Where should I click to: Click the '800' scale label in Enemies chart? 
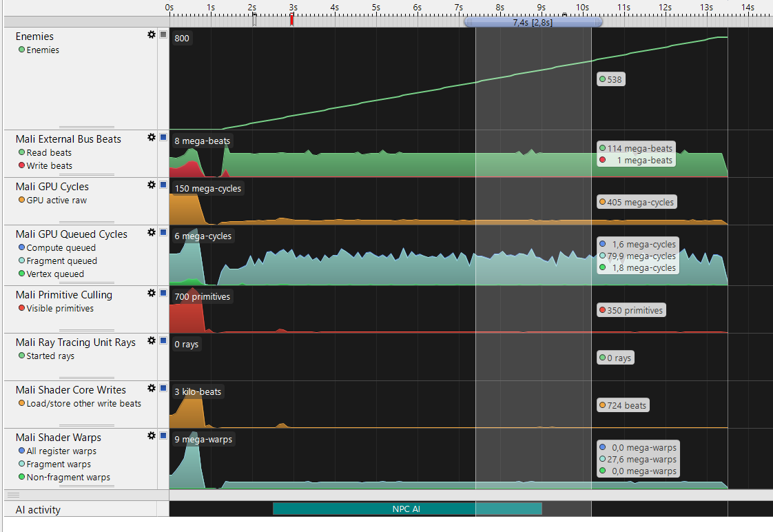[x=182, y=38]
